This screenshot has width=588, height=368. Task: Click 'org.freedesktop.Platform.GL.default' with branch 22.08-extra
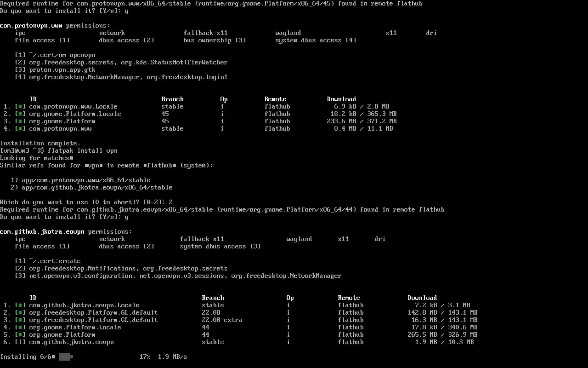(x=93, y=320)
